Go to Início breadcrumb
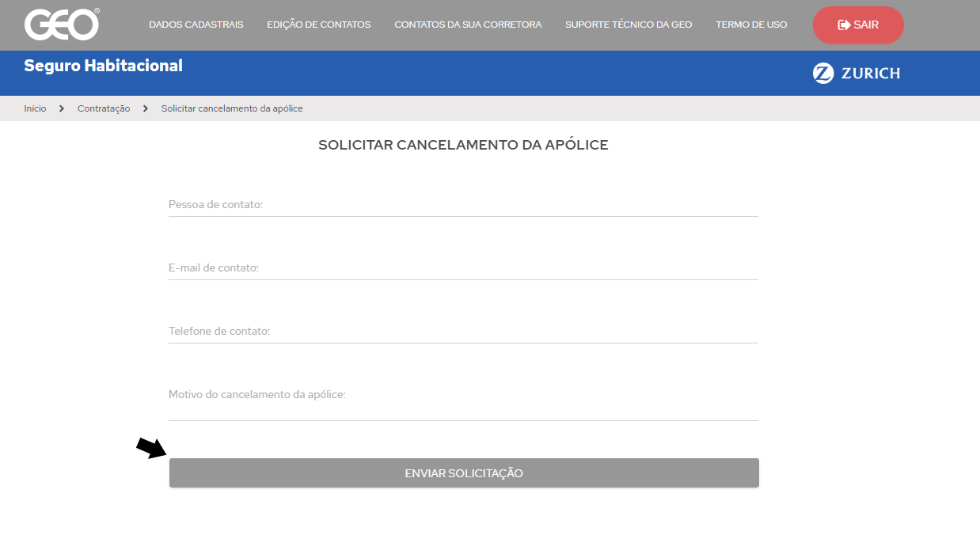This screenshot has width=980, height=535. tap(35, 108)
